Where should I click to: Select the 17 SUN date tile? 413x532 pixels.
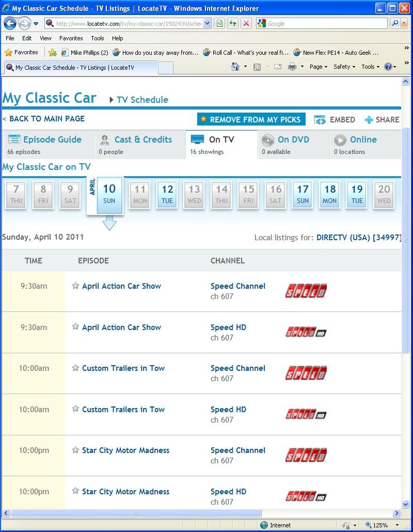(x=303, y=194)
